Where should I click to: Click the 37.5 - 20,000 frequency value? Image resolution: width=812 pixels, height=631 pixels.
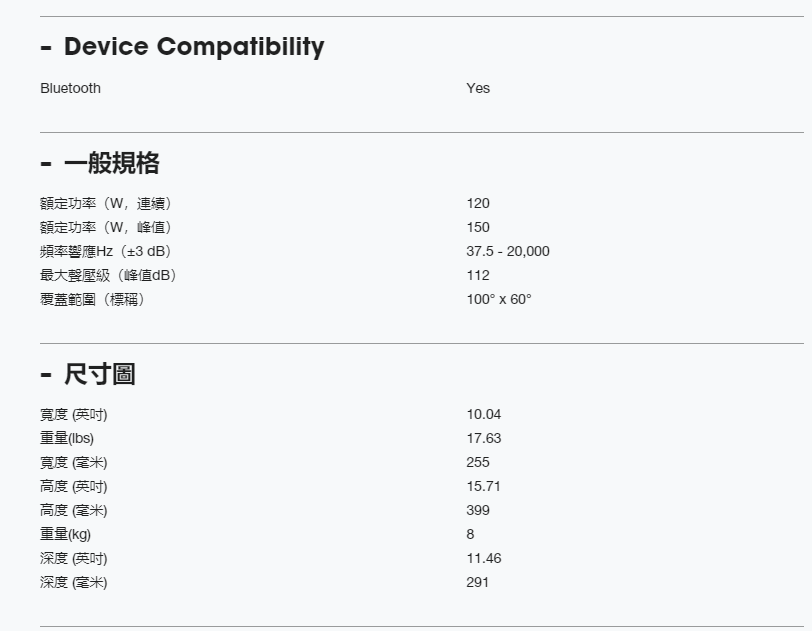point(507,251)
